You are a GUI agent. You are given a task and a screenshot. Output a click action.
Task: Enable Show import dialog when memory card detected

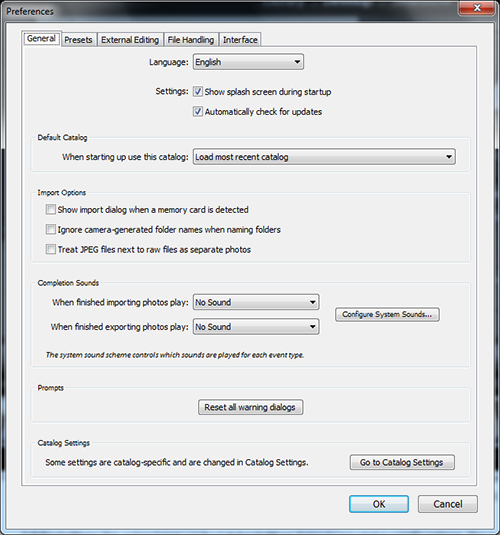[x=51, y=209]
